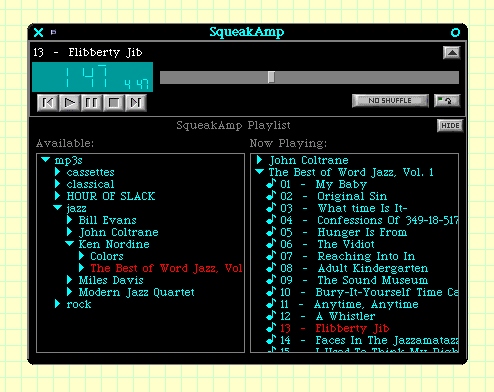Click note icon for 13 Flibberty Jib
Viewport: 494px width, 392px height.
(x=271, y=328)
